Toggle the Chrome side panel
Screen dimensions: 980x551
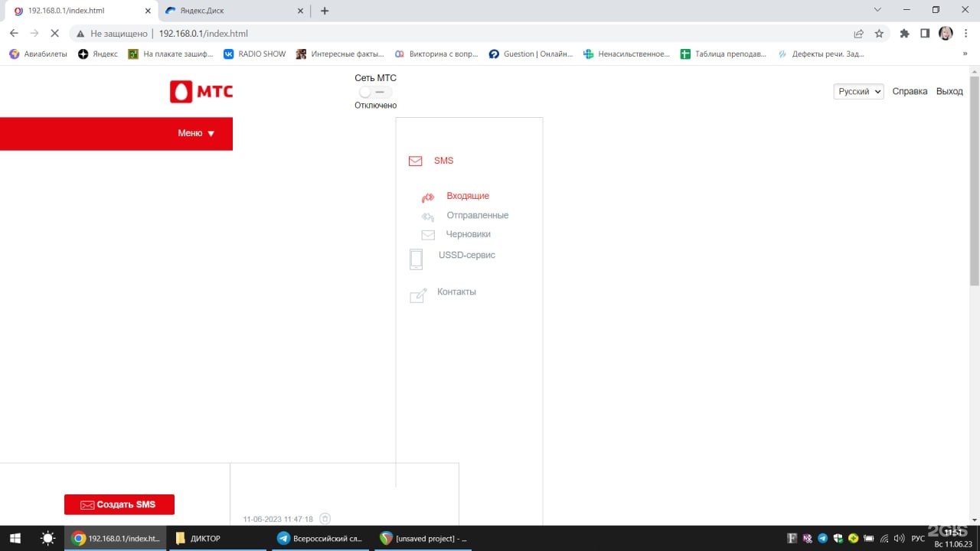[925, 34]
